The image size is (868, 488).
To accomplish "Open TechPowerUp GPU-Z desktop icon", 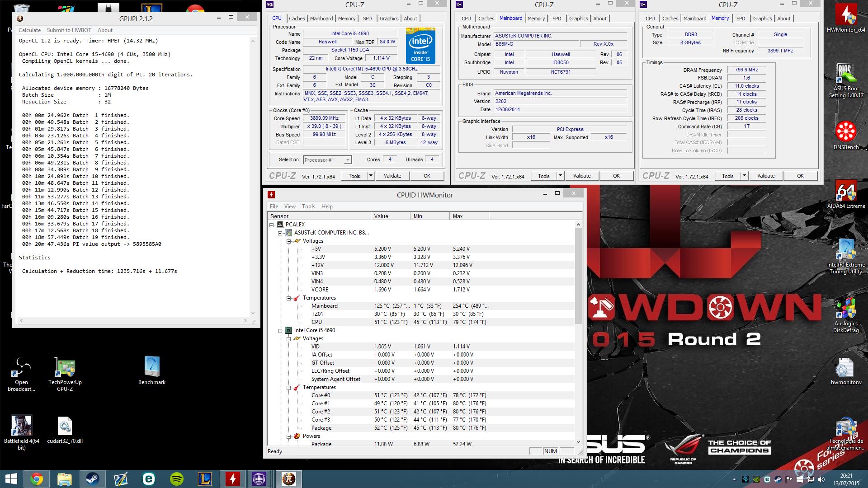I will pyautogui.click(x=65, y=374).
